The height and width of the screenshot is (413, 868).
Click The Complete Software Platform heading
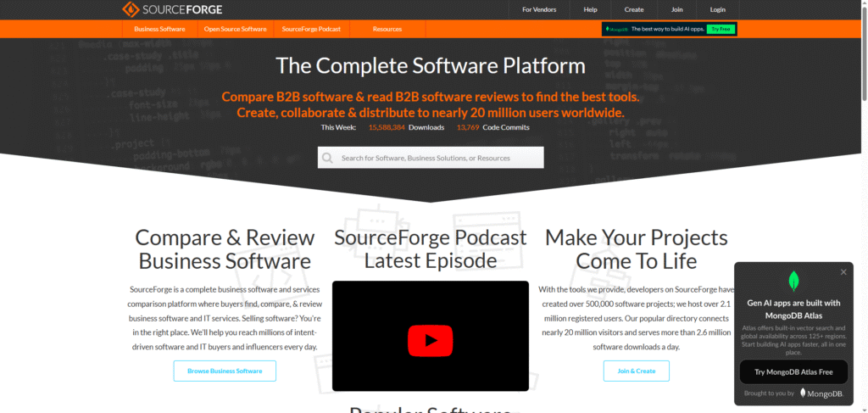(431, 66)
